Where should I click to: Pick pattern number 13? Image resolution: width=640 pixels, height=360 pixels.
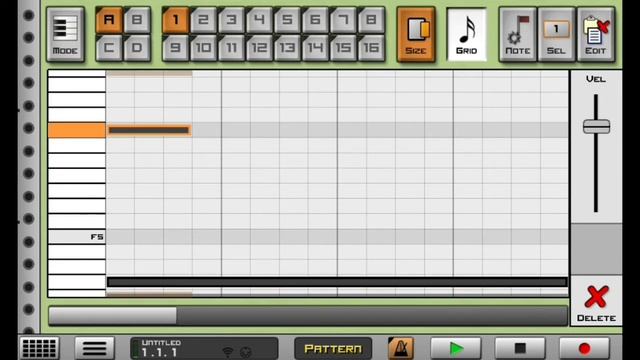[287, 48]
